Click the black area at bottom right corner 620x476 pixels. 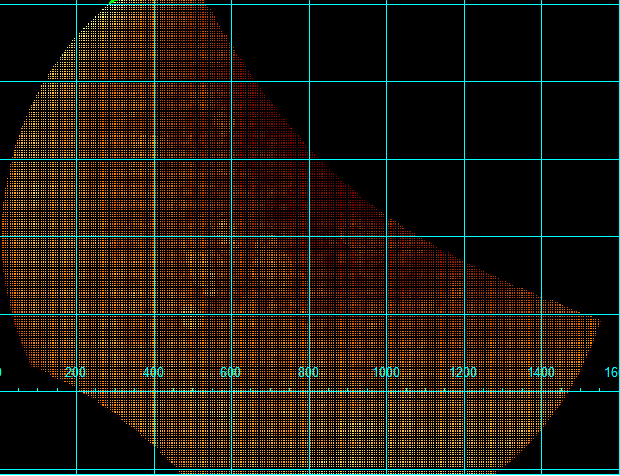pyautogui.click(x=595, y=440)
